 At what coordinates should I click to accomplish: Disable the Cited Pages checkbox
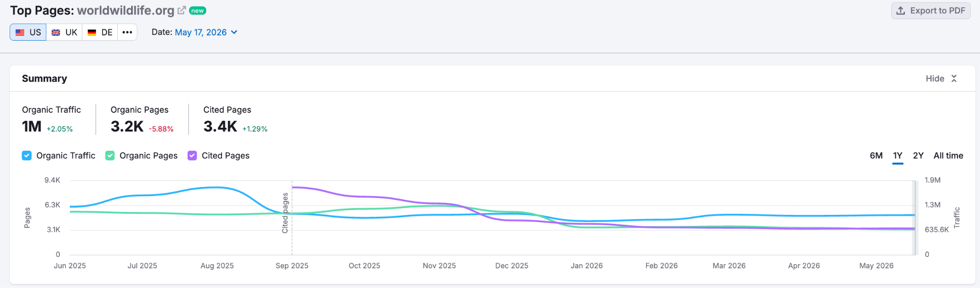[192, 155]
